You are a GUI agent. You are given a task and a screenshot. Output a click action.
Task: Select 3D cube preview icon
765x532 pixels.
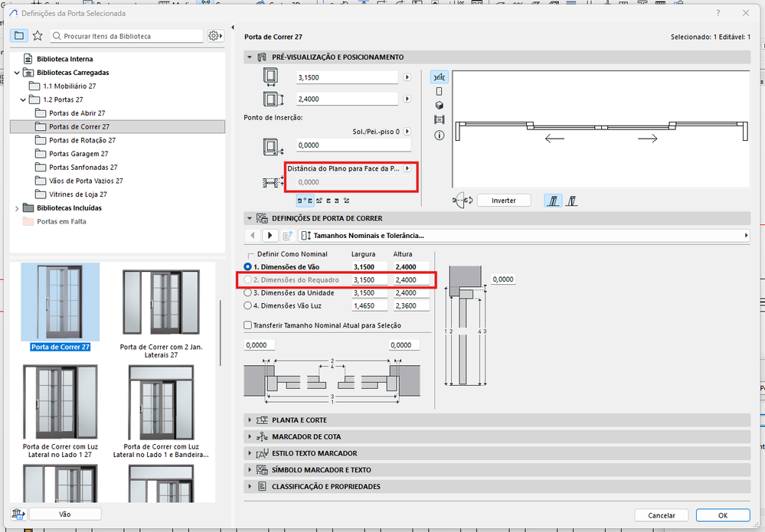click(x=439, y=106)
